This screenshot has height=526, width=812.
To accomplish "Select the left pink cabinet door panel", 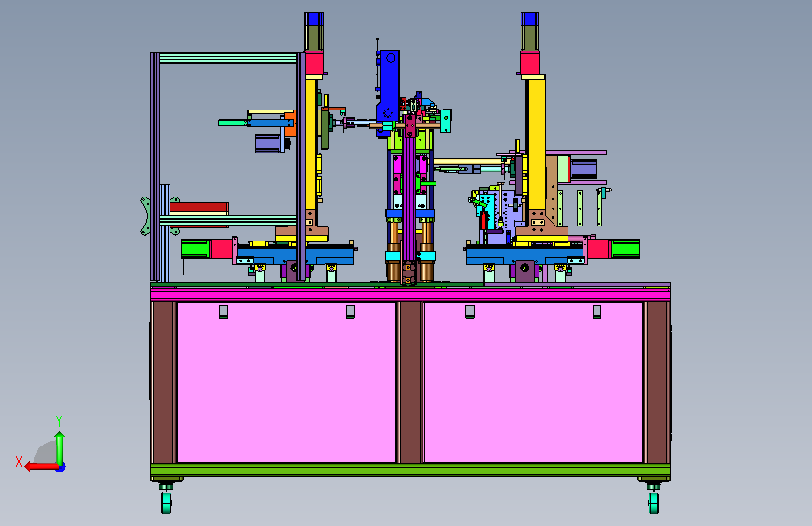I will (287, 383).
